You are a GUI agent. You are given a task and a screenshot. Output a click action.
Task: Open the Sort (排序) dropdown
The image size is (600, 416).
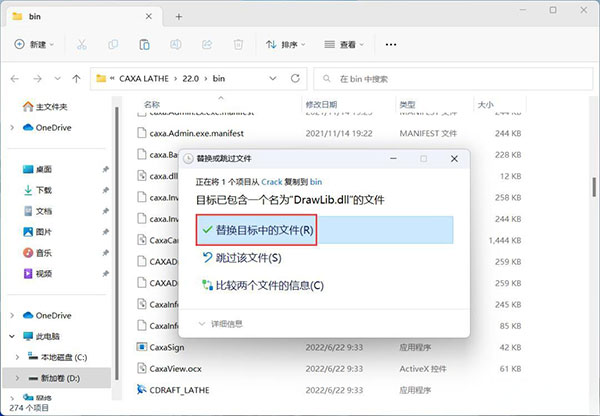[x=286, y=44]
